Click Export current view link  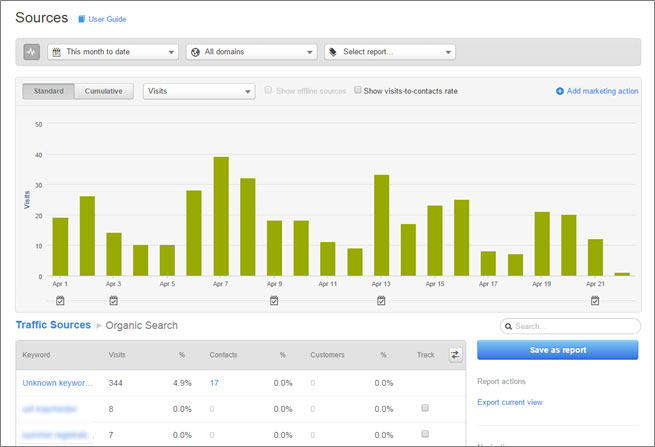[510, 402]
